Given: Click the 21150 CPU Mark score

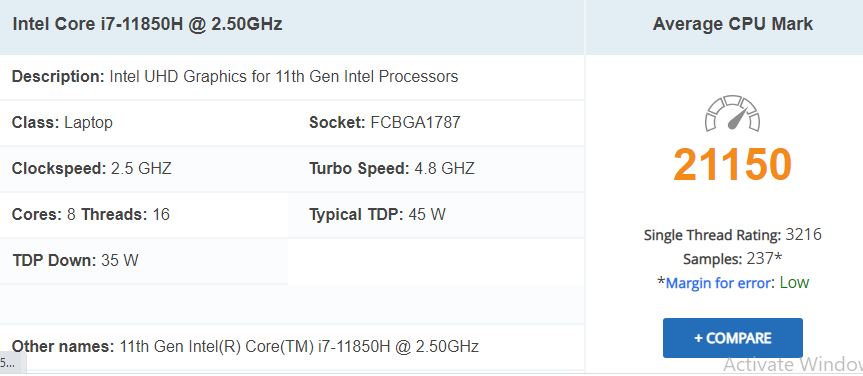Looking at the screenshot, I should pos(732,165).
